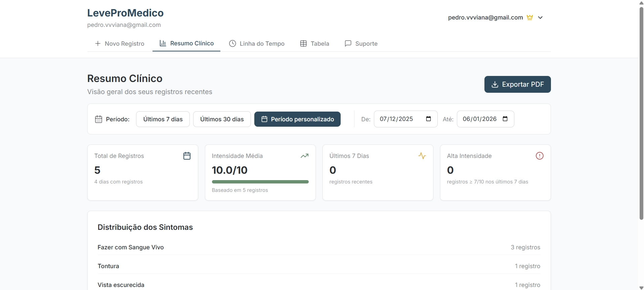Switch to Linha do Tempo tab
Image resolution: width=644 pixels, height=290 pixels.
pos(257,44)
